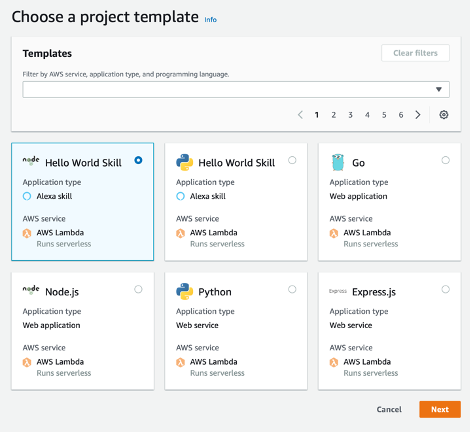
Task: Click the Alexa ring icon on the Node Hello World card
Action: [x=27, y=196]
